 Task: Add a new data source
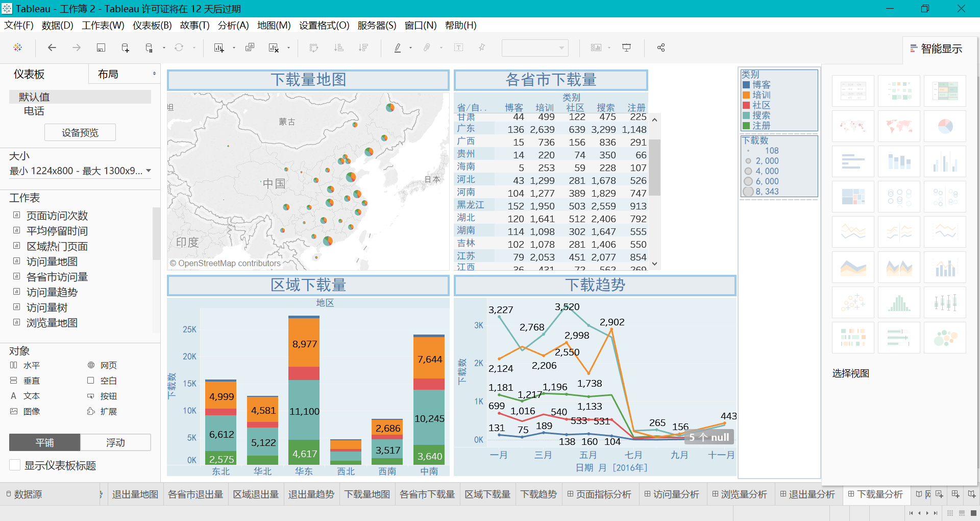[x=125, y=48]
